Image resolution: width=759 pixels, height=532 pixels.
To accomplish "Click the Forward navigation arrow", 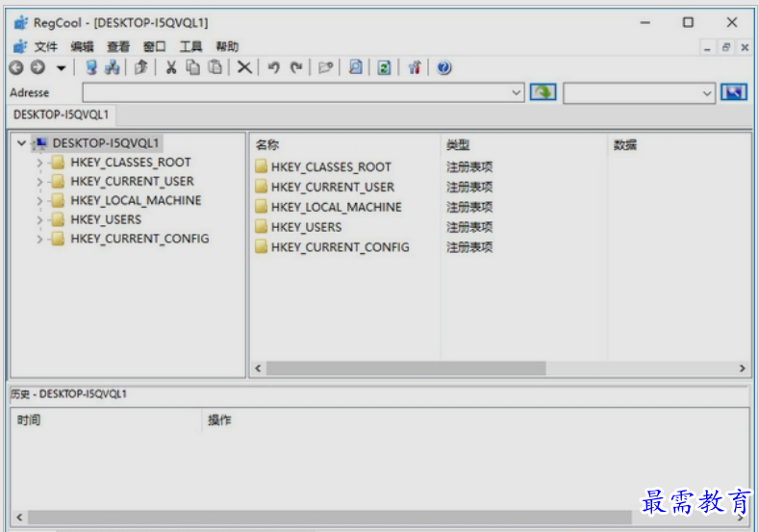I will (38, 67).
